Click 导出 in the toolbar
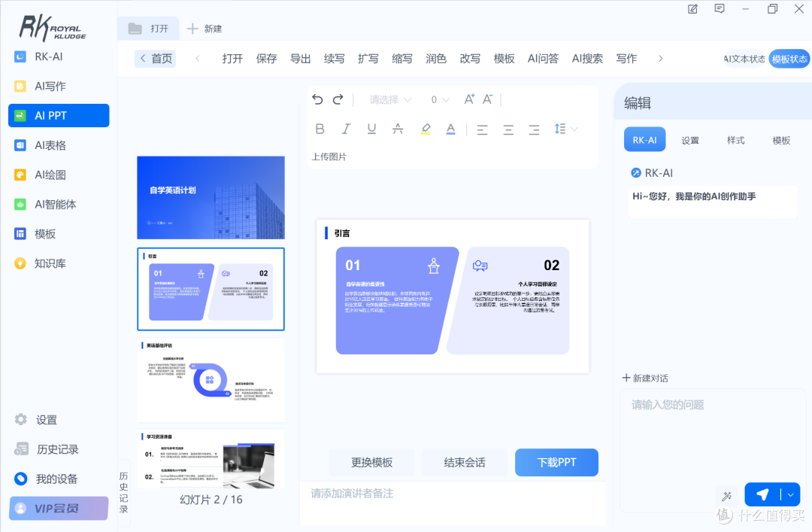 tap(300, 59)
